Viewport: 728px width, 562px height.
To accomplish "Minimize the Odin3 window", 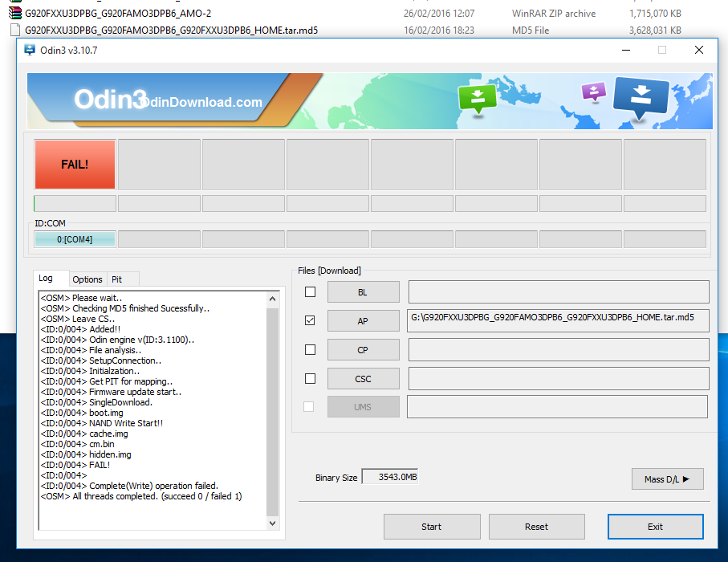I will click(x=626, y=50).
